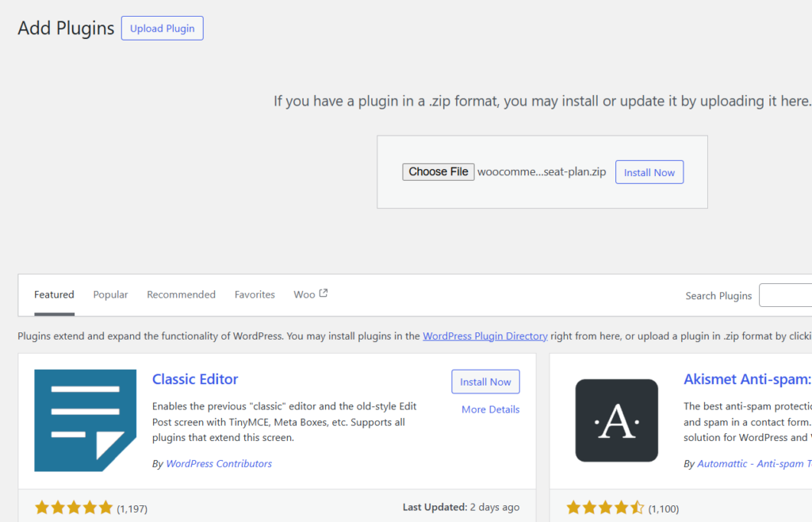Install the uploaded woocommerce seat-plan zip
Screen dimensions: 812x522
click(x=649, y=172)
